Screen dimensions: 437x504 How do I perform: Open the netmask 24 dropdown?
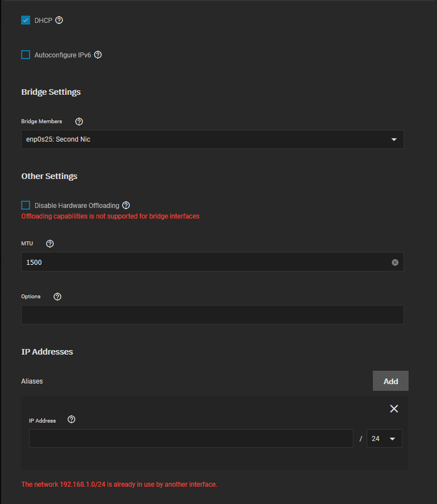(384, 438)
